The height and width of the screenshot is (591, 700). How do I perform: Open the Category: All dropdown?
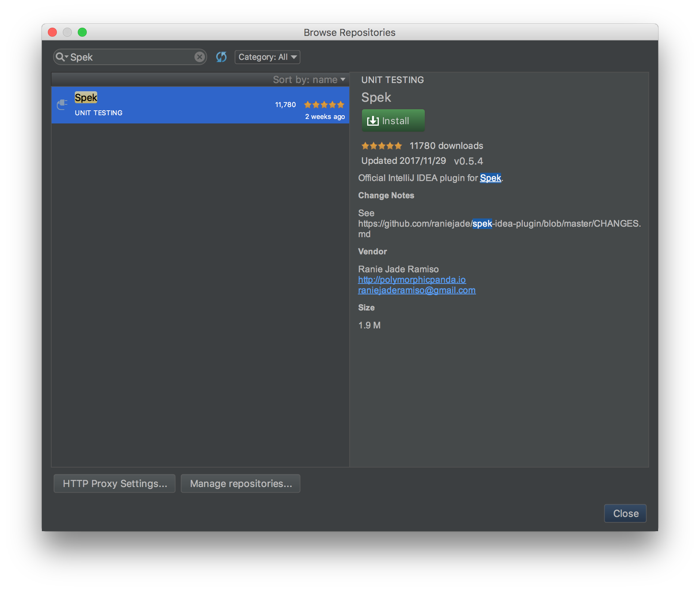pyautogui.click(x=267, y=57)
